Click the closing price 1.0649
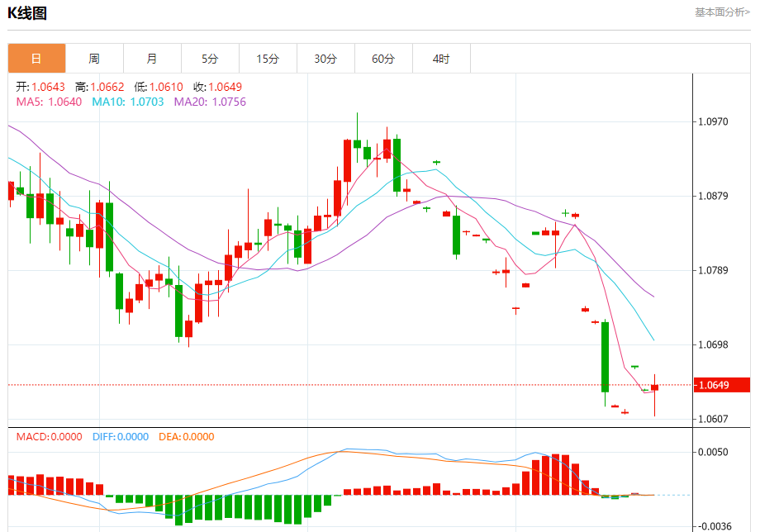 [x=226, y=87]
